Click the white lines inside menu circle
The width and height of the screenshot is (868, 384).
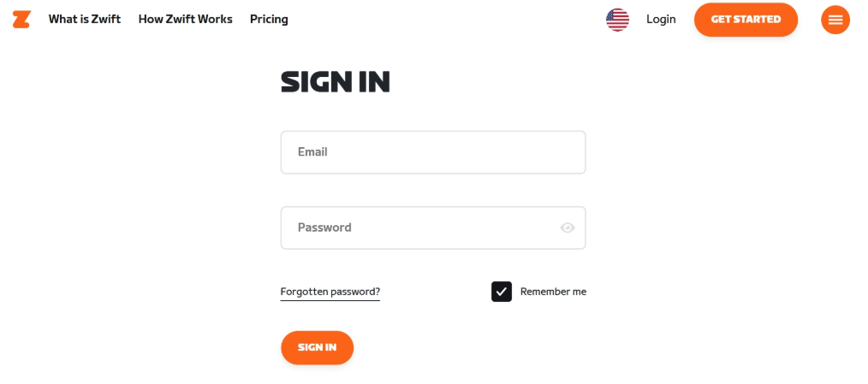coord(835,20)
